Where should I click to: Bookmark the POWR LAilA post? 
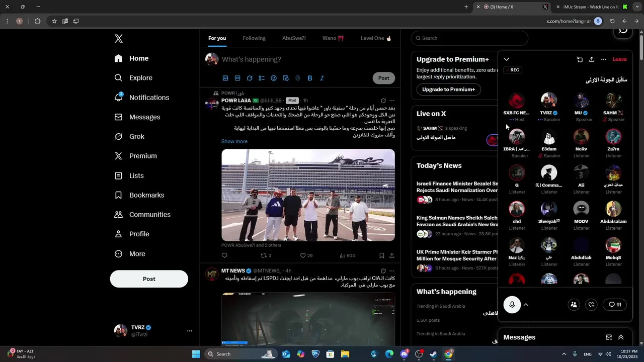382,255
